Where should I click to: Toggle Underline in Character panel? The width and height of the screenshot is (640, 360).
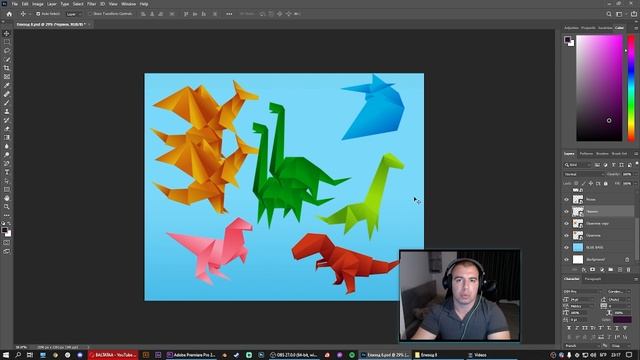point(617,328)
